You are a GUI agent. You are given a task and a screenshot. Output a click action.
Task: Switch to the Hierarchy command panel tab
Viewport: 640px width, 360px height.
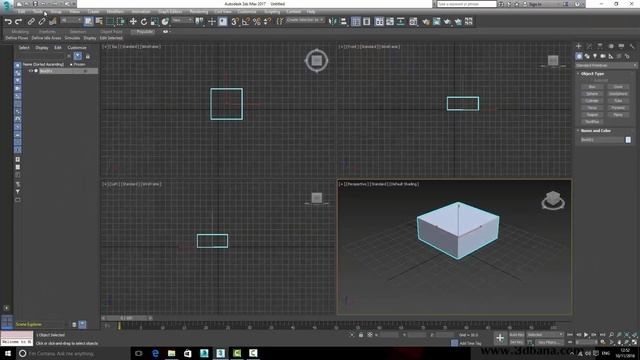point(600,46)
